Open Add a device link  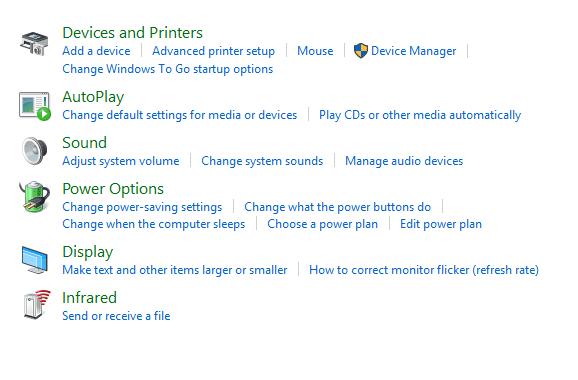(96, 51)
